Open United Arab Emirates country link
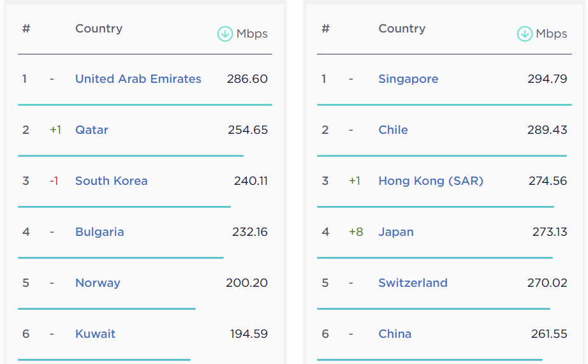This screenshot has height=364, width=588. 138,79
